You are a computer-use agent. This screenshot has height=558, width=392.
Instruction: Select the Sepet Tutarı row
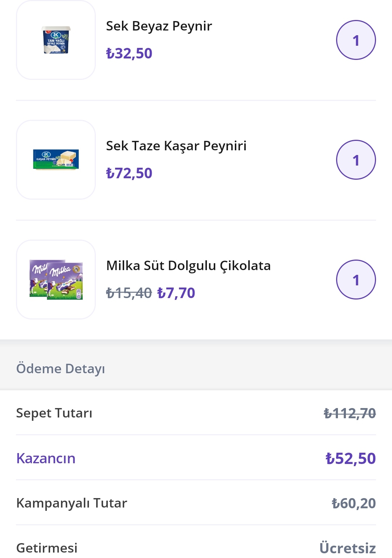(x=196, y=413)
